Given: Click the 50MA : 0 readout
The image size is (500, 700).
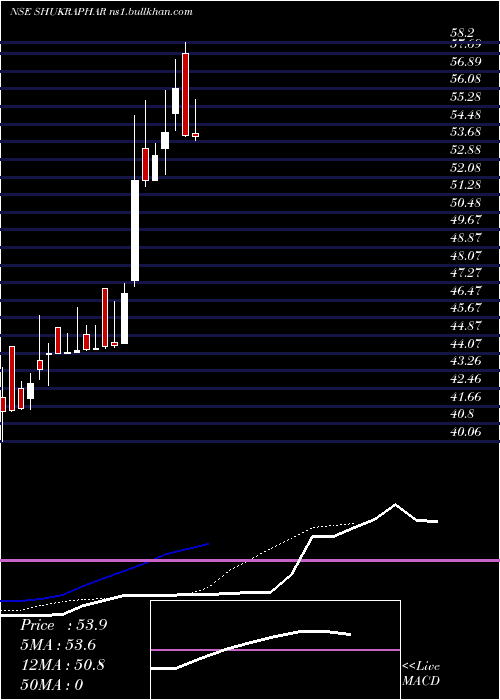Looking at the screenshot, I should click(x=52, y=684).
